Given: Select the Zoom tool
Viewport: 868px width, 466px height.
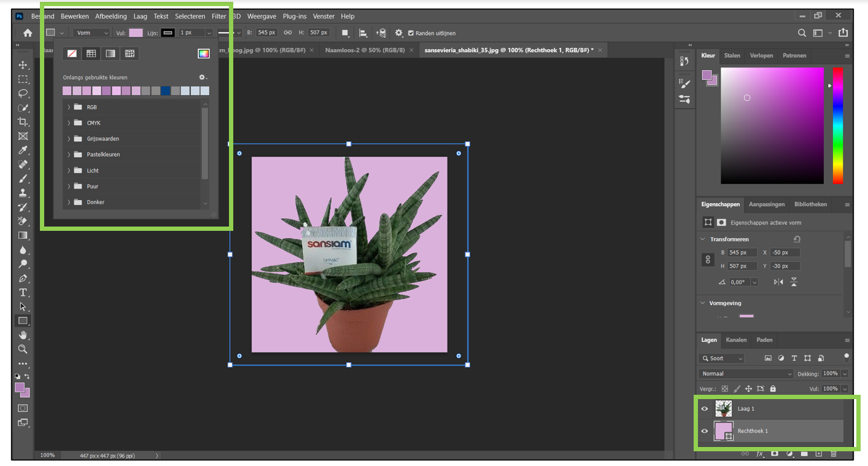Looking at the screenshot, I should point(23,349).
